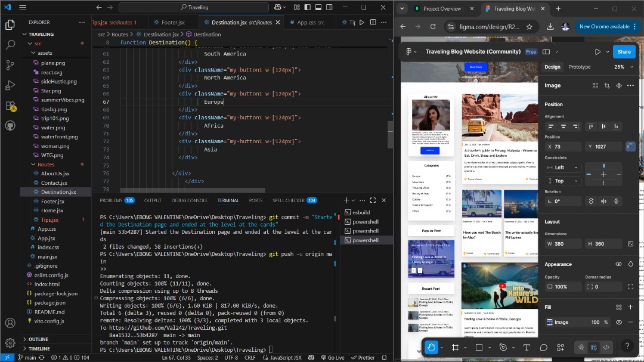Toggle VS Code secondary side bar layout
Viewport: 644px width, 362px height.
[x=329, y=7]
